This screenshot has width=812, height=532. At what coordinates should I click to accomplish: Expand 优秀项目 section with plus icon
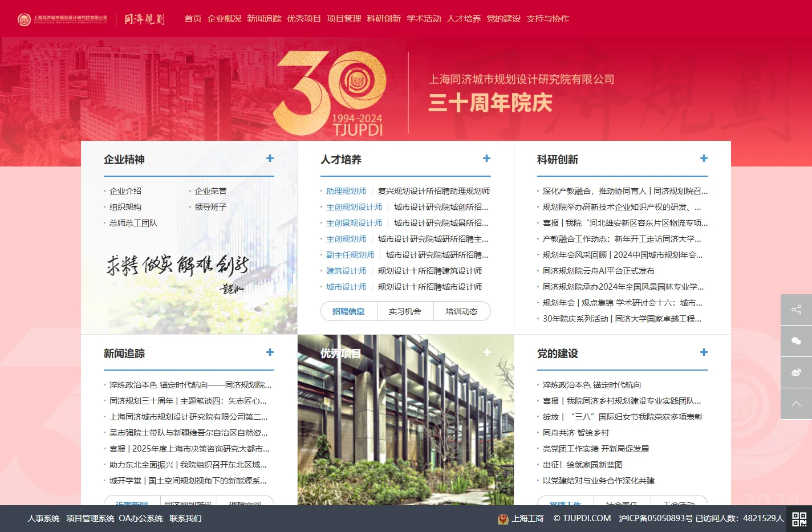(x=487, y=352)
